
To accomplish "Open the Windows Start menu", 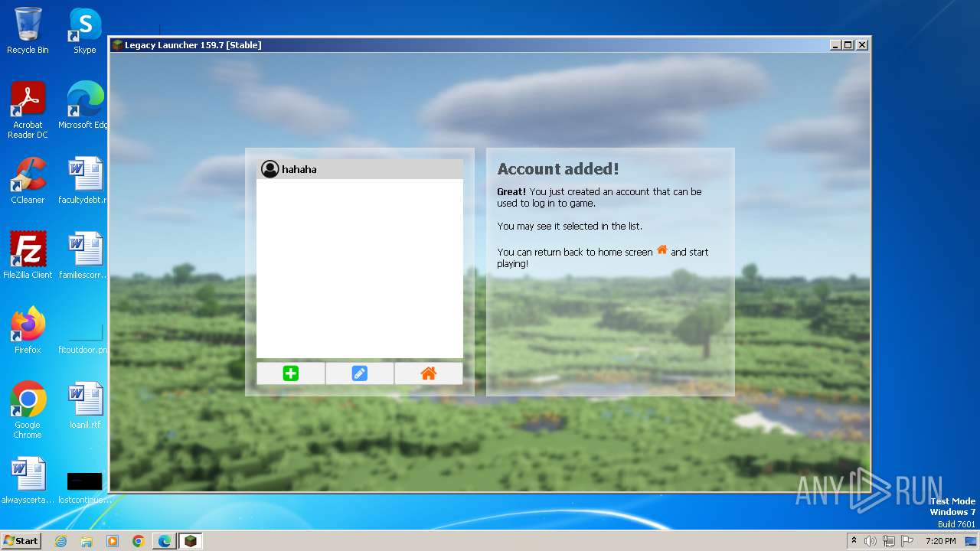I will (x=21, y=540).
